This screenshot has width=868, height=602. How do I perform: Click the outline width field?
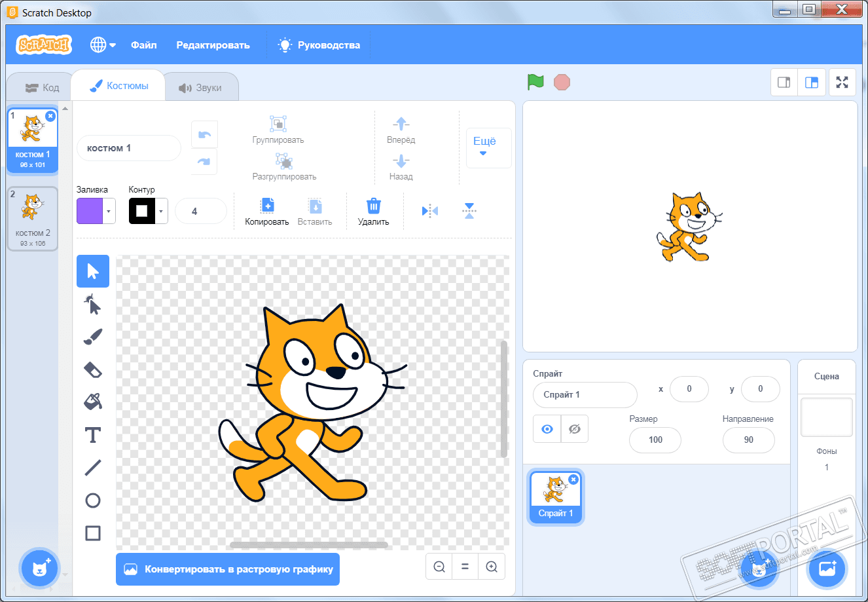(201, 211)
